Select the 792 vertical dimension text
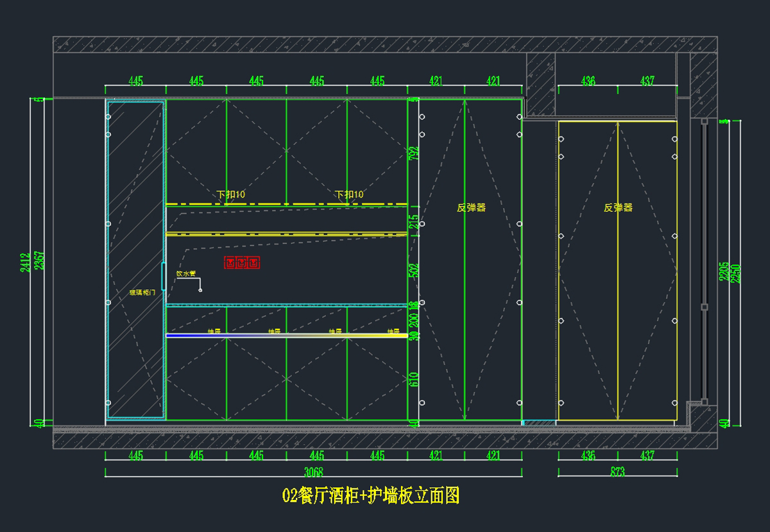Viewport: 770px width, 532px height. click(x=415, y=154)
